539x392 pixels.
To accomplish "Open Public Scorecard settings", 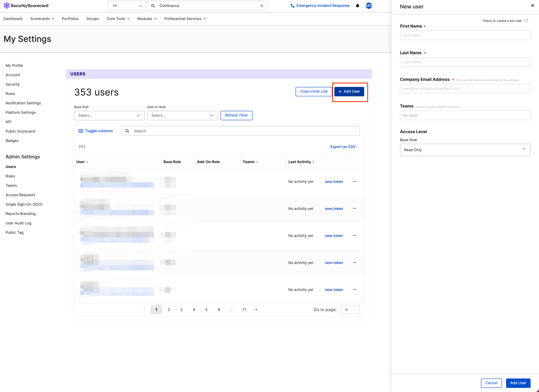I will (x=20, y=131).
